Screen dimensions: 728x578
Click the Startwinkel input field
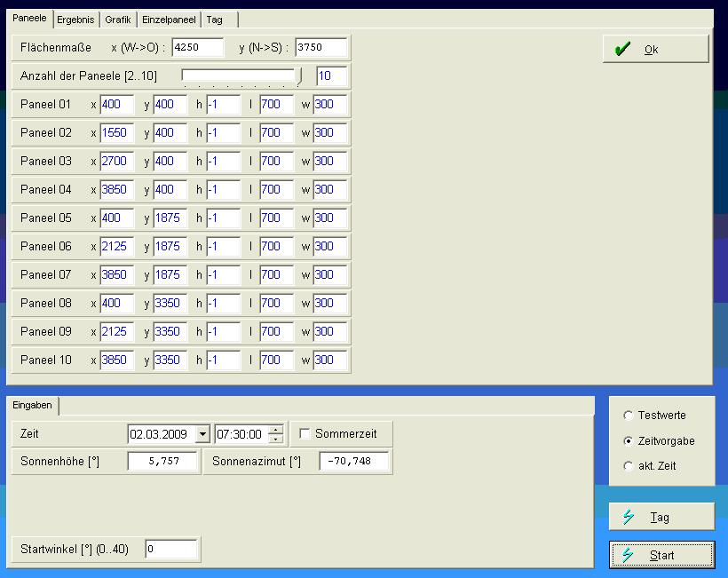pos(171,550)
